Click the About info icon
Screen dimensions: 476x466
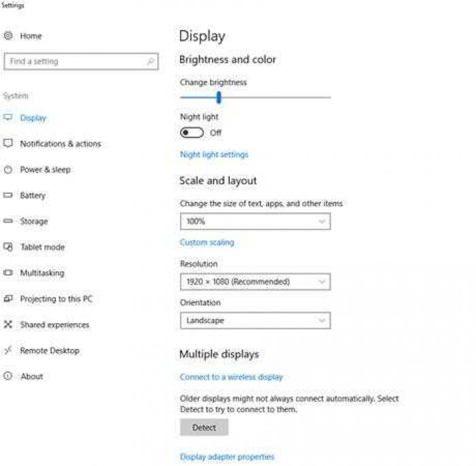click(x=8, y=376)
